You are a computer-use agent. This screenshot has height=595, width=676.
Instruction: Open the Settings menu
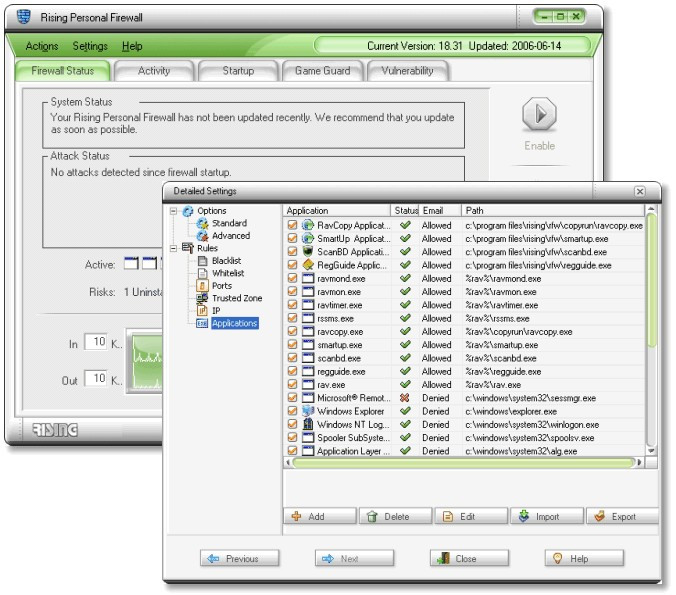pyautogui.click(x=90, y=46)
